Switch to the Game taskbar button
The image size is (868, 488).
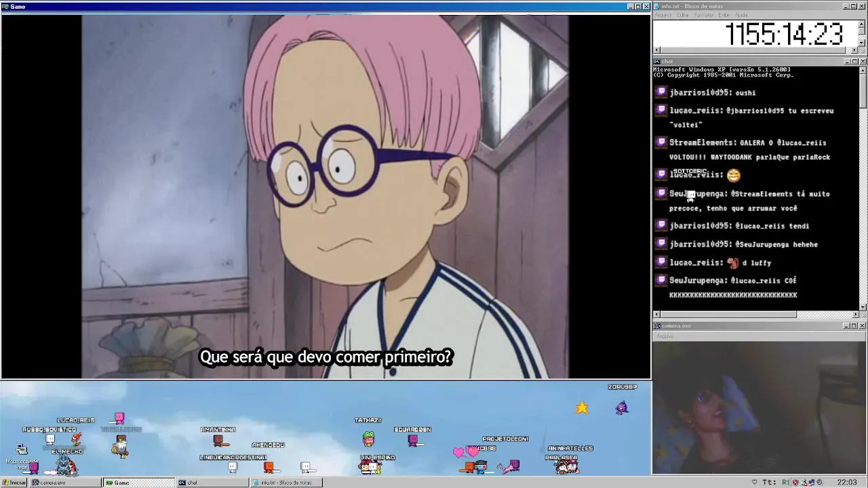(x=138, y=483)
